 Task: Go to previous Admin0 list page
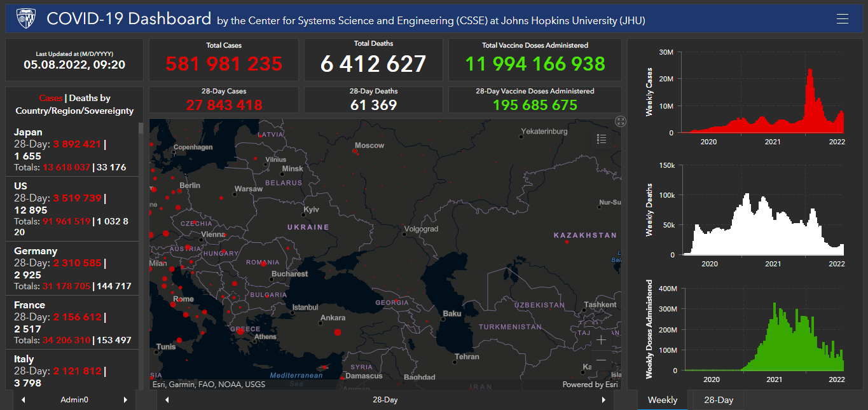pos(24,400)
